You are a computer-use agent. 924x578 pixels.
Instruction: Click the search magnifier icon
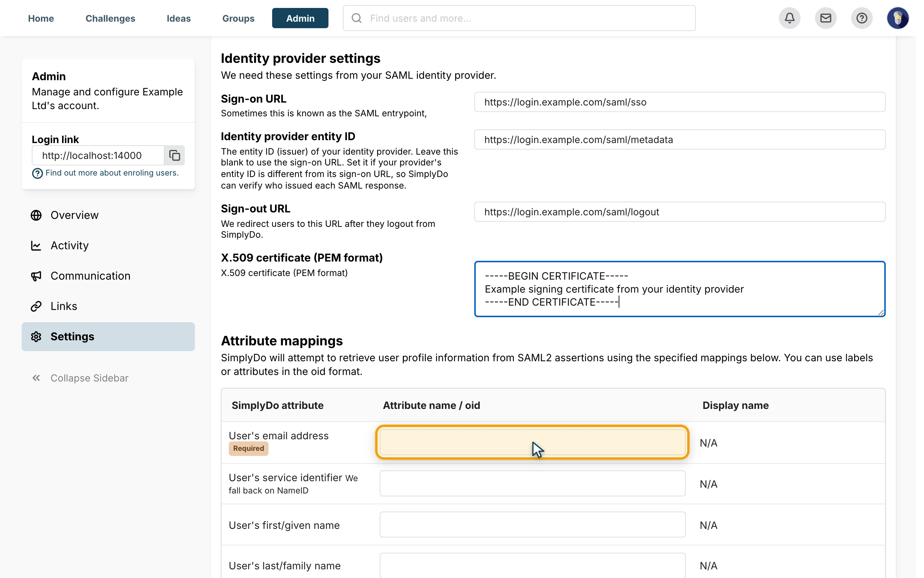[x=356, y=18]
